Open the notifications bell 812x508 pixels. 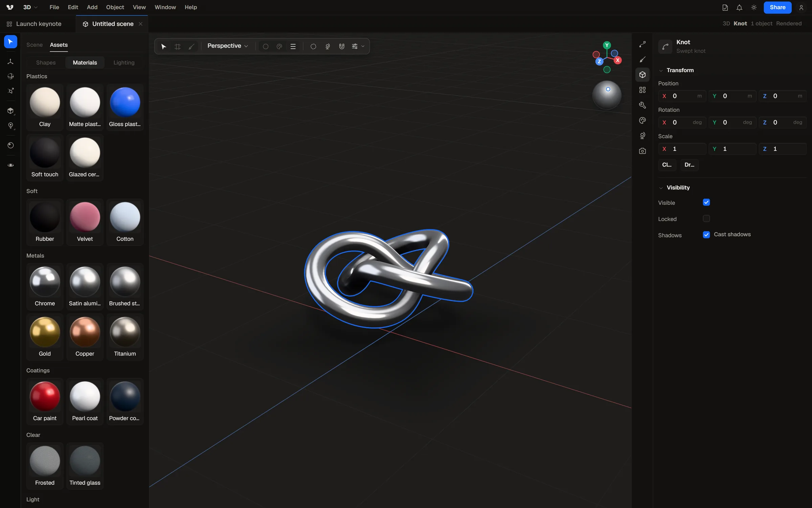[739, 7]
